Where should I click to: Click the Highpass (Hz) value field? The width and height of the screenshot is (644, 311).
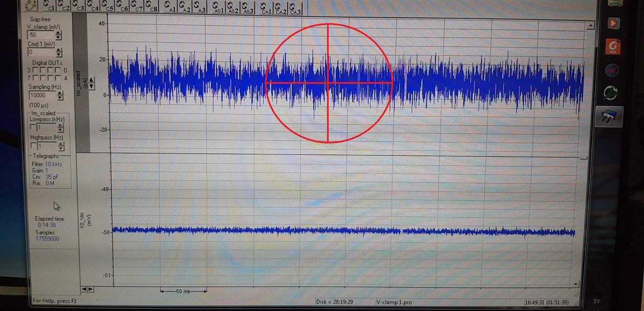(x=47, y=146)
